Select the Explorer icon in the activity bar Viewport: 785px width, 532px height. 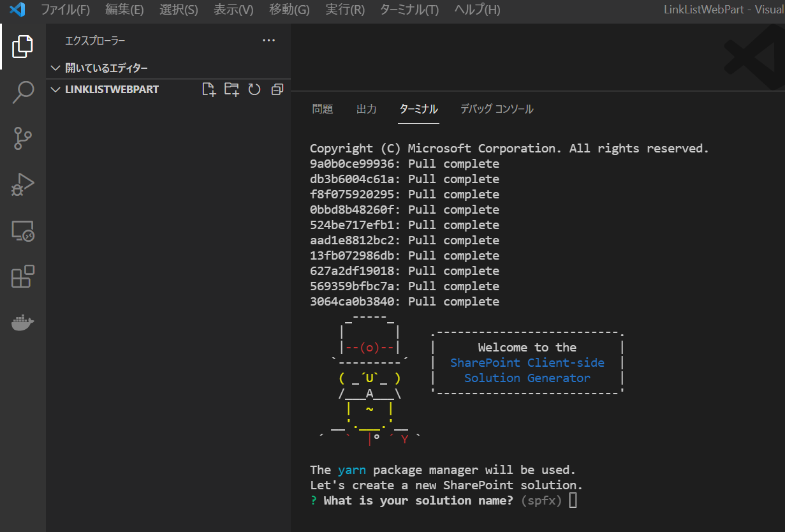click(23, 47)
